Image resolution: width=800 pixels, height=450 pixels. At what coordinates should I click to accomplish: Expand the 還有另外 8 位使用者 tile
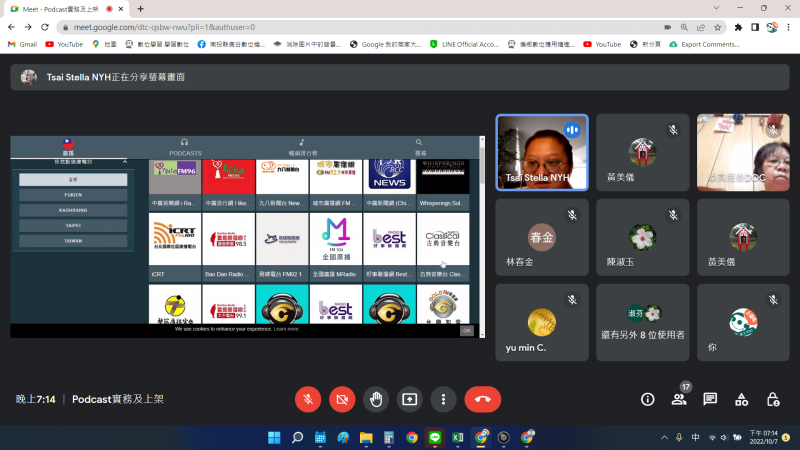coord(643,322)
